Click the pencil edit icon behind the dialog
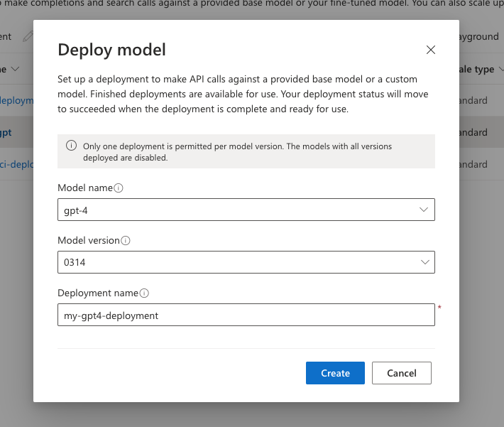The width and height of the screenshot is (504, 427). point(28,36)
